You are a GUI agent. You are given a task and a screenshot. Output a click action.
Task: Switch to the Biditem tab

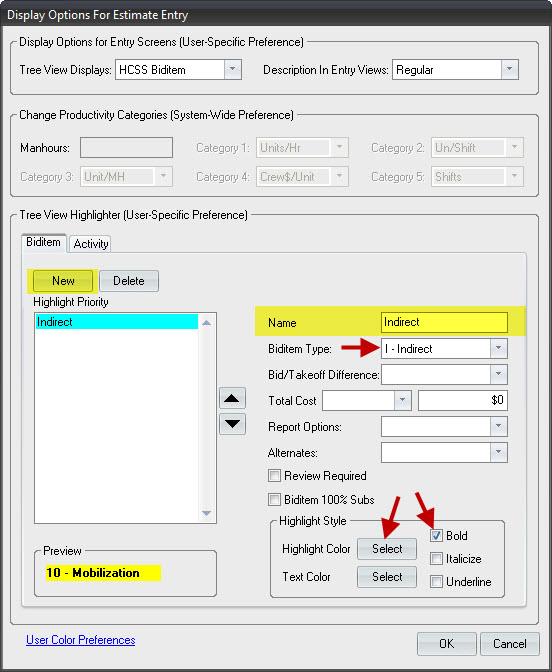pyautogui.click(x=43, y=243)
